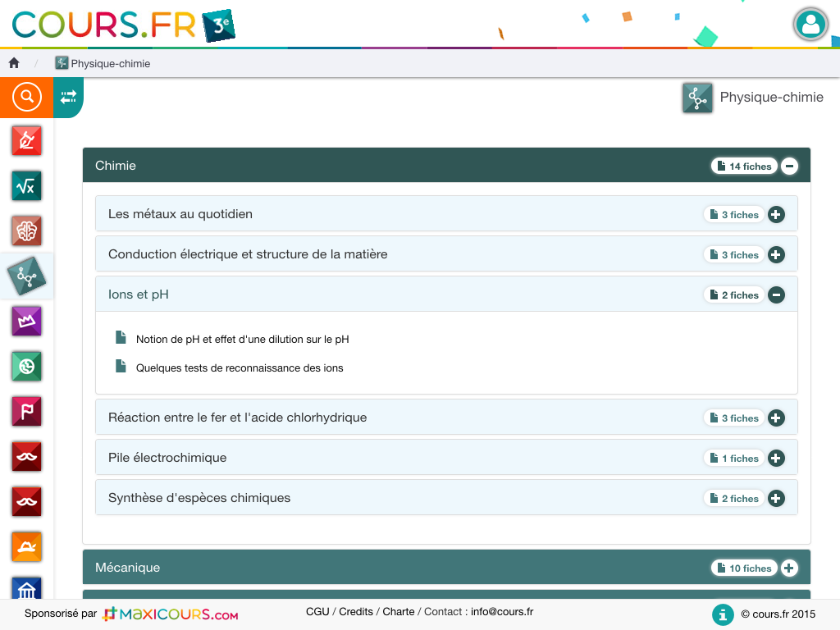
Task: Open the blue columned-building subject icon
Action: pos(27,588)
